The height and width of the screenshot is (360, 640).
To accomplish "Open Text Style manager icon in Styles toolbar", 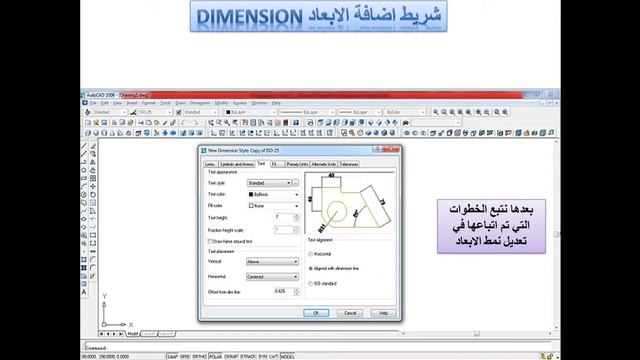I will tap(88, 112).
